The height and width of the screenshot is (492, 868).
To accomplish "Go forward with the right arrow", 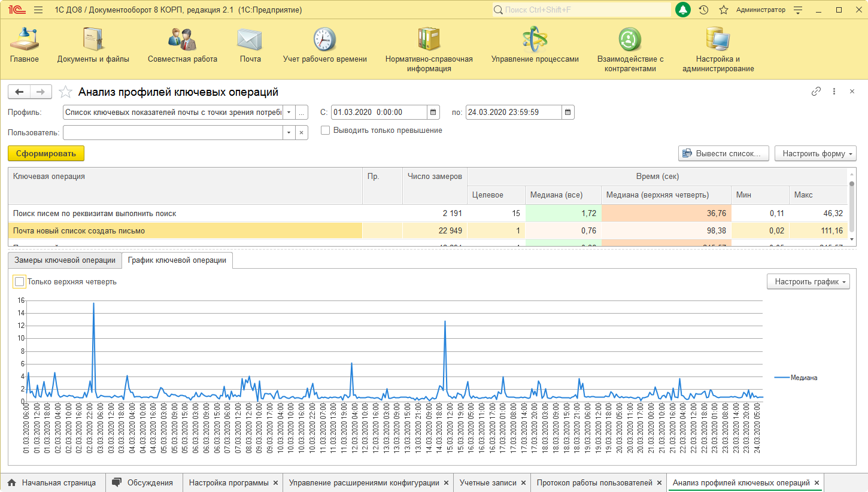I will coord(41,92).
